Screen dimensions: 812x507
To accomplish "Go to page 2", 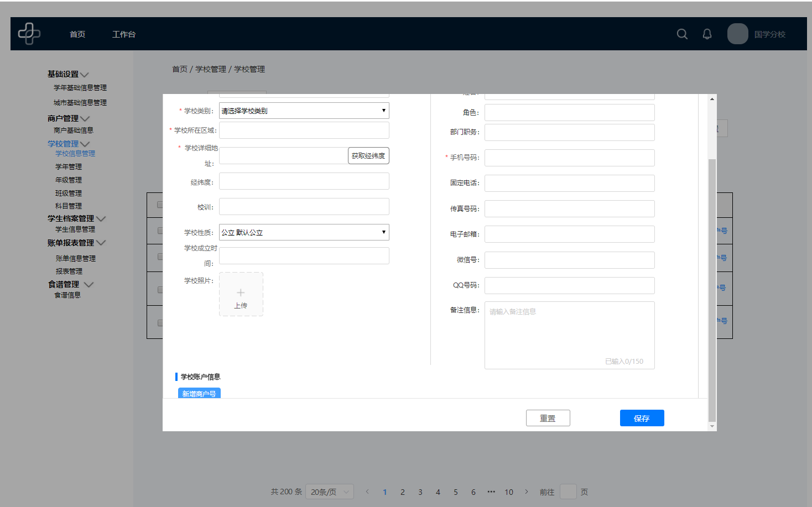I will tap(403, 492).
